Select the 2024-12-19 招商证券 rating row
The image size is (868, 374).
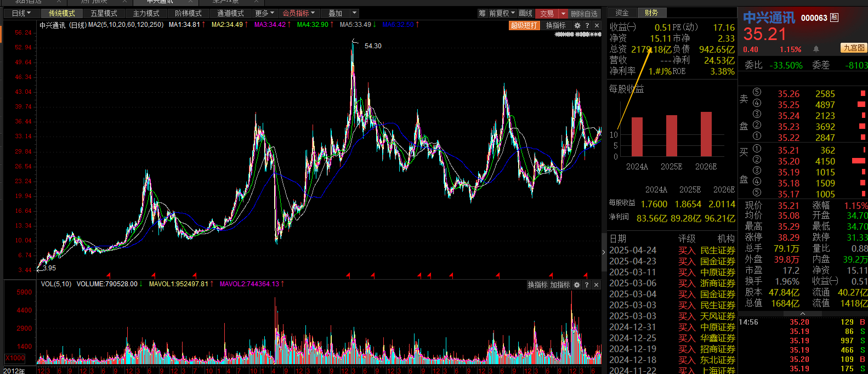[672, 349]
